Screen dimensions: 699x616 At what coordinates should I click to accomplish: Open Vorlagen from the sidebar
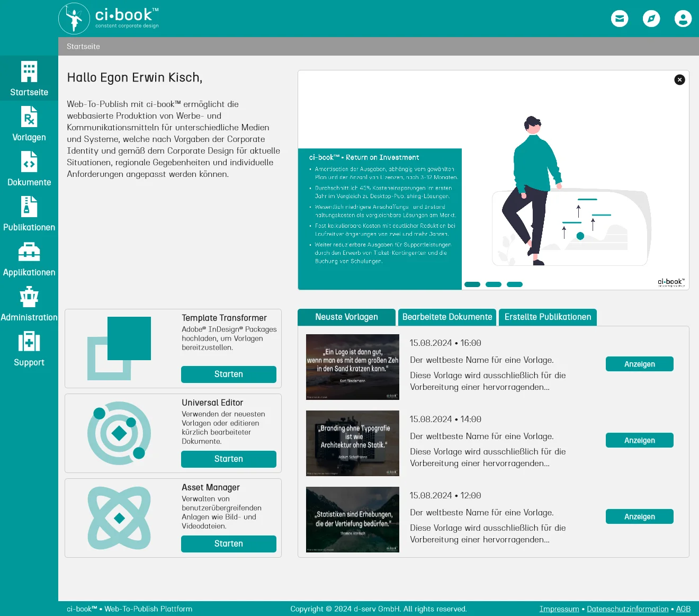[x=29, y=123]
